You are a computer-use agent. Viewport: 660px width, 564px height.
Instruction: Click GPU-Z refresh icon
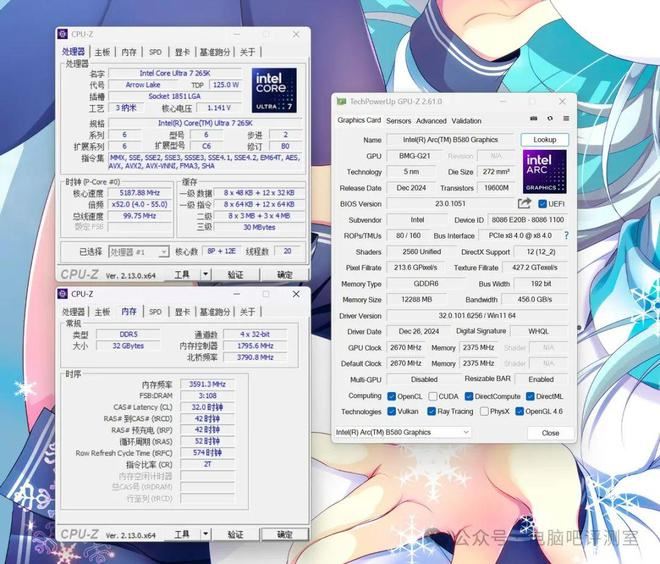[550, 119]
